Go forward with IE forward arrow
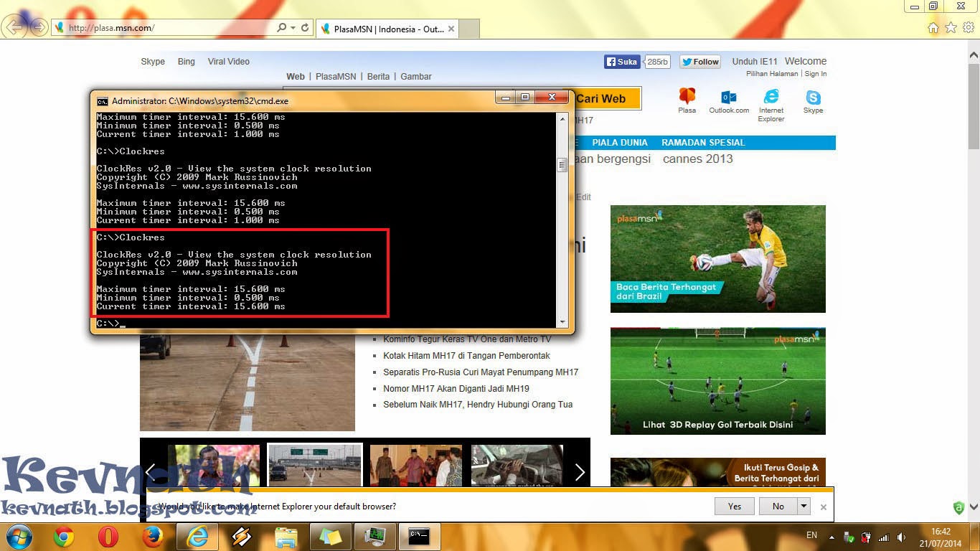The image size is (980, 551). click(x=39, y=28)
